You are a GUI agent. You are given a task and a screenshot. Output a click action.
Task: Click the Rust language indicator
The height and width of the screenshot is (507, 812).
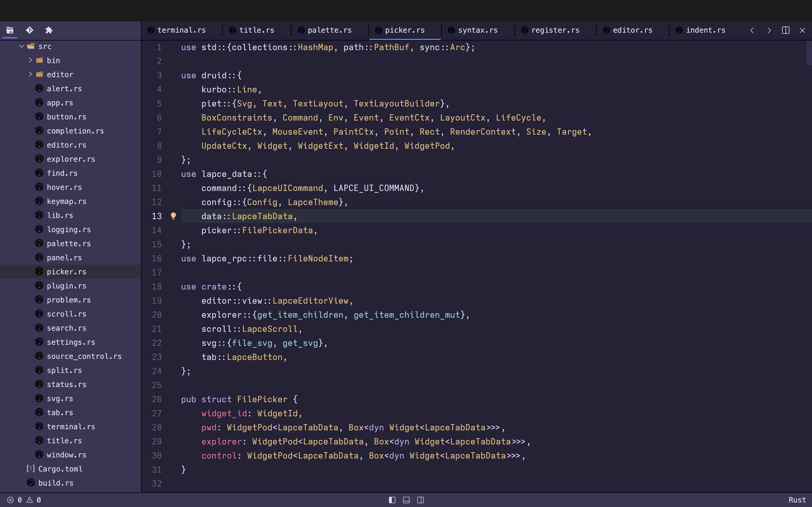pos(797,500)
